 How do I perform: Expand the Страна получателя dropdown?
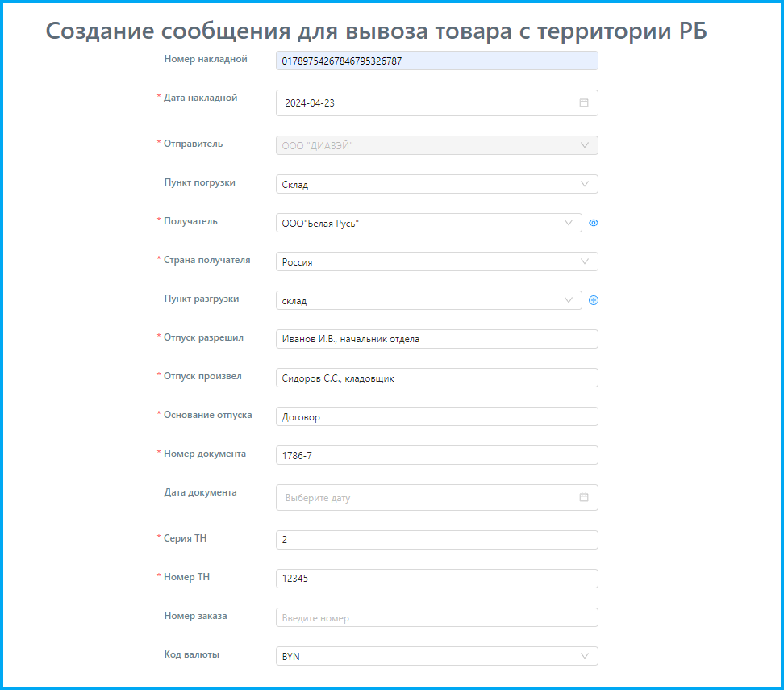point(436,261)
